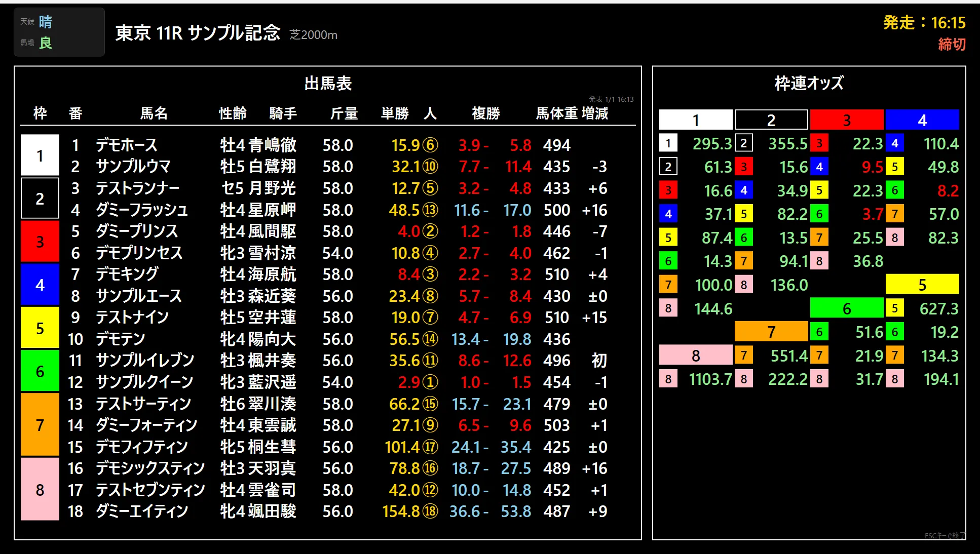Click win odds 2.9 for horse 12
This screenshot has height=554, width=980.
click(408, 382)
